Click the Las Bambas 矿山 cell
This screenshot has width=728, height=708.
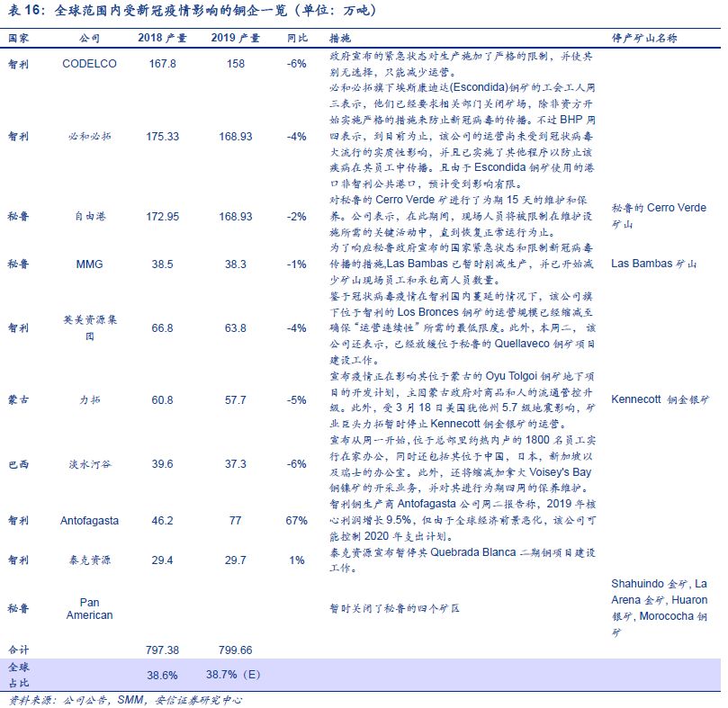[653, 264]
